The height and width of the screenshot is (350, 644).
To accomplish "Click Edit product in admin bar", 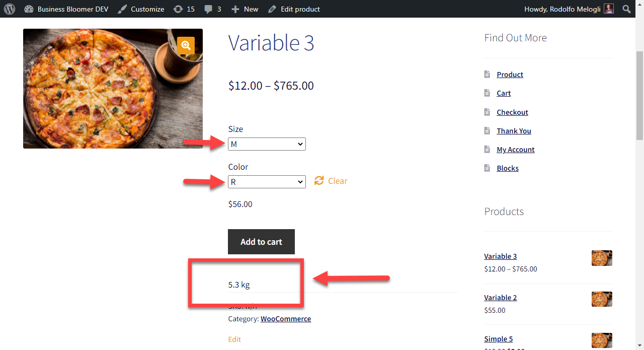I will click(294, 9).
